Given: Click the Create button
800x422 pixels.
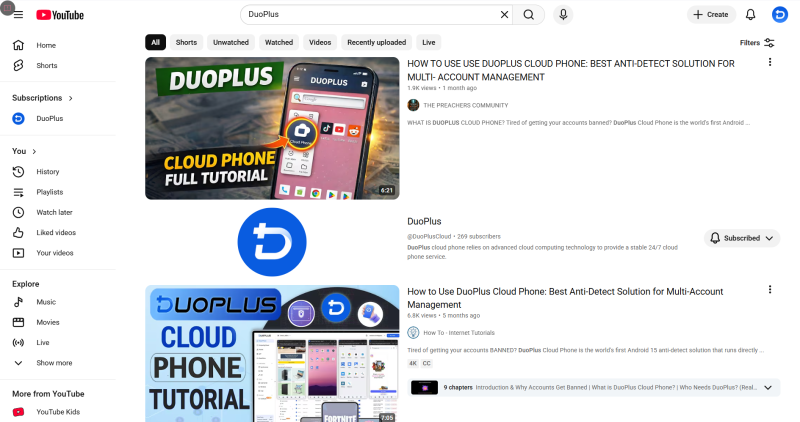Looking at the screenshot, I should tap(710, 14).
